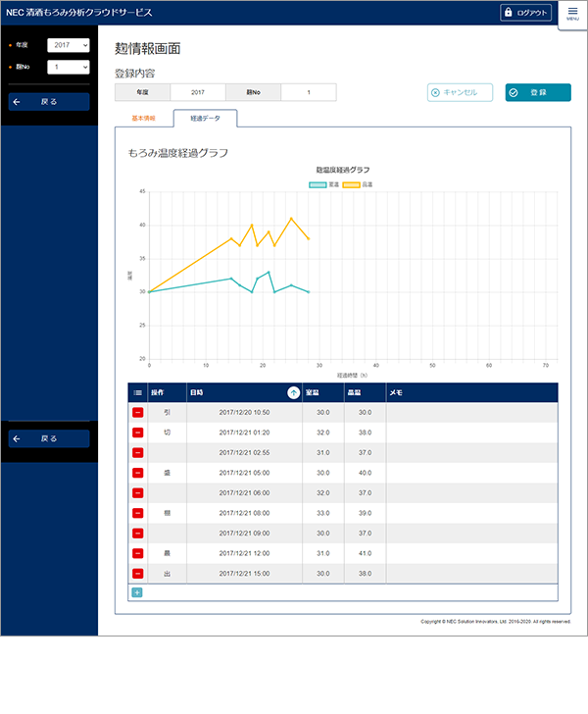This screenshot has width=588, height=714.
Task: Delete the row dated 2017/12/20 10:50
Action: (137, 413)
